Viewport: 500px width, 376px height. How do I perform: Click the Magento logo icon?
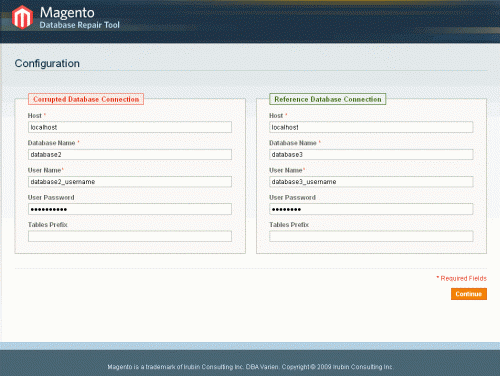22,17
